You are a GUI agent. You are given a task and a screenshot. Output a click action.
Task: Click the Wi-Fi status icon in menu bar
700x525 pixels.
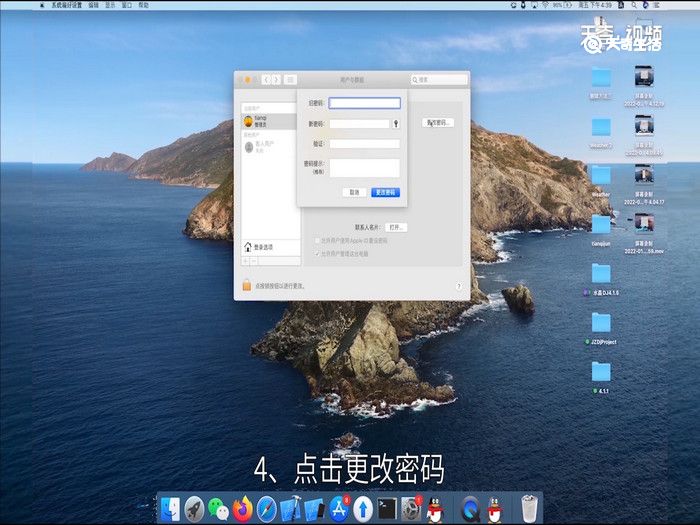[546, 5]
